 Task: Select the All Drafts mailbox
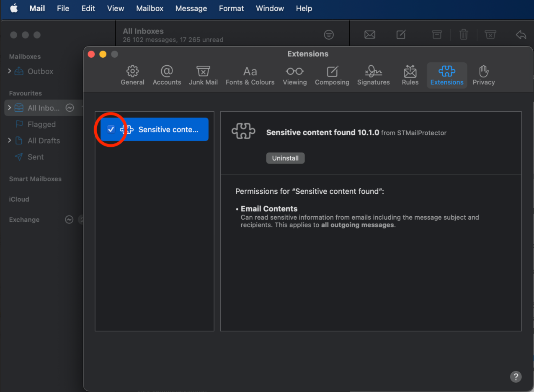pyautogui.click(x=44, y=141)
